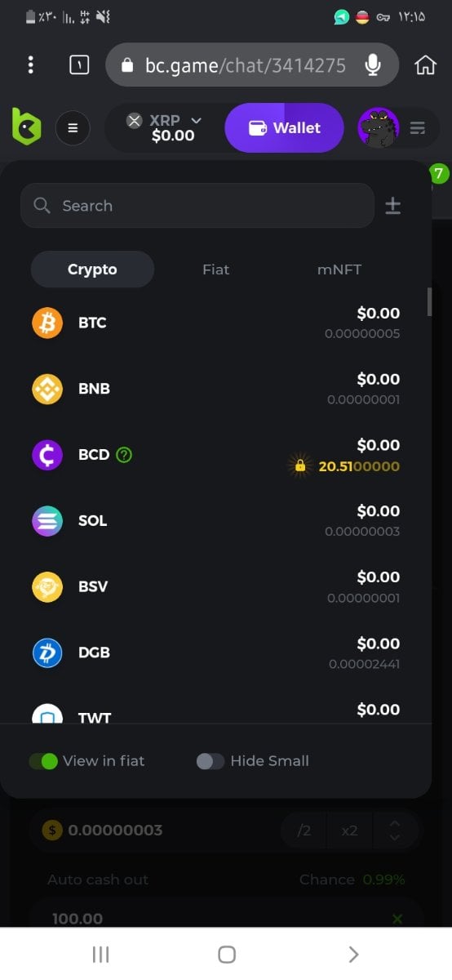This screenshot has height=980, width=452.
Task: Focus the currency Search field
Action: [197, 206]
